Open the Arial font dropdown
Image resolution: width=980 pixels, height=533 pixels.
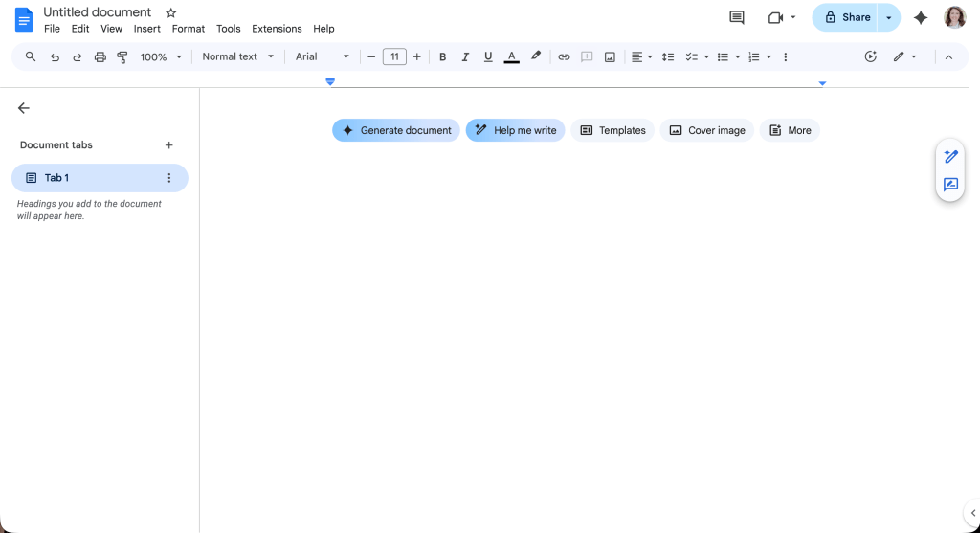(322, 57)
